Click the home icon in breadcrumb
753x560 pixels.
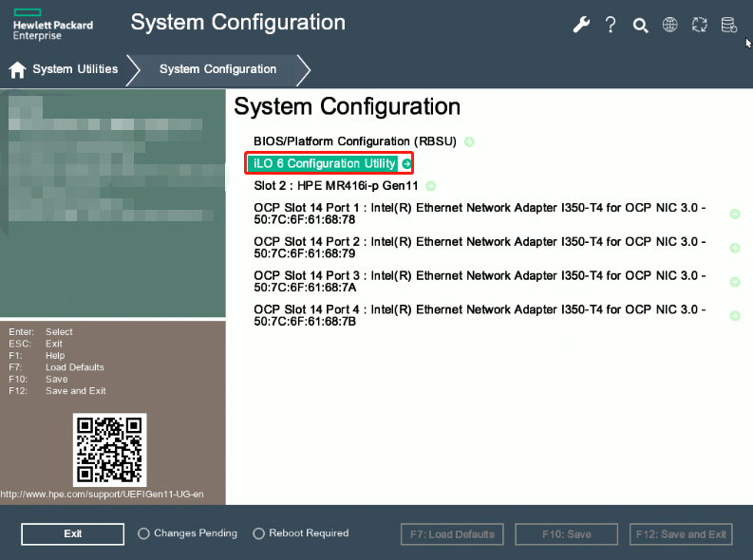(x=17, y=69)
